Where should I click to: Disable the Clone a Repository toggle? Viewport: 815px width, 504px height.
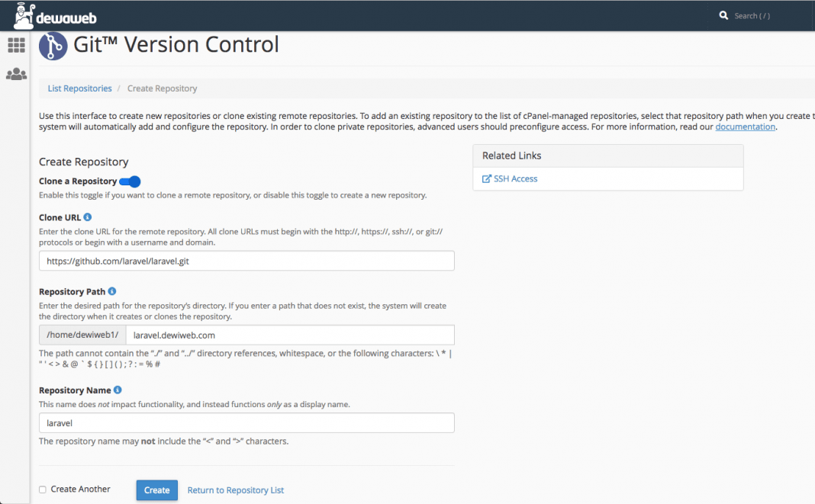click(130, 181)
